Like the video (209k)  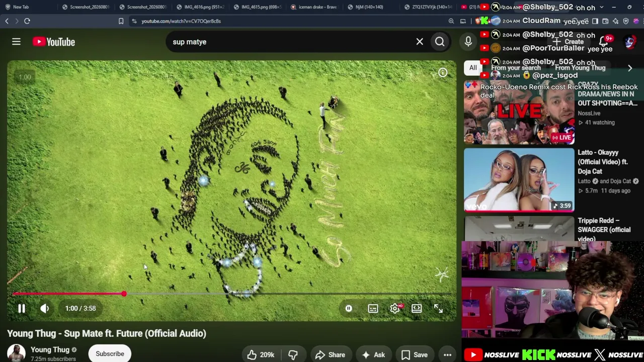pyautogui.click(x=261, y=354)
